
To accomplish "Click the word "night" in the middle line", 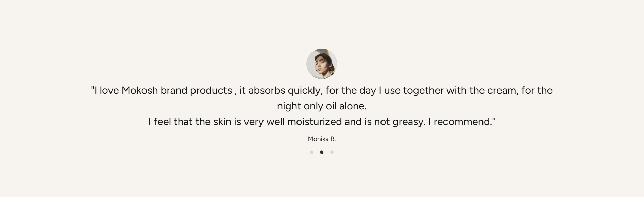I will coord(289,106).
